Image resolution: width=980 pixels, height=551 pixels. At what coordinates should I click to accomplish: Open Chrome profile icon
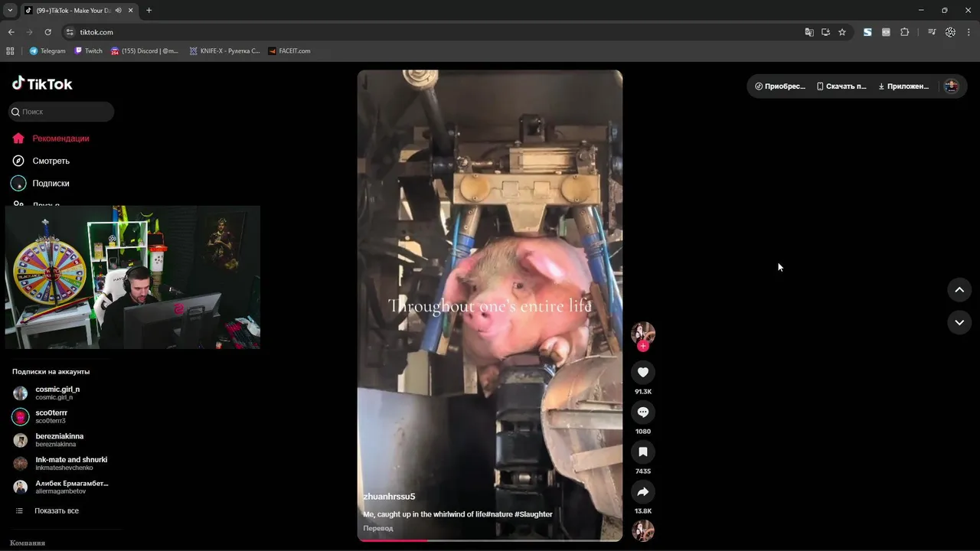click(950, 32)
